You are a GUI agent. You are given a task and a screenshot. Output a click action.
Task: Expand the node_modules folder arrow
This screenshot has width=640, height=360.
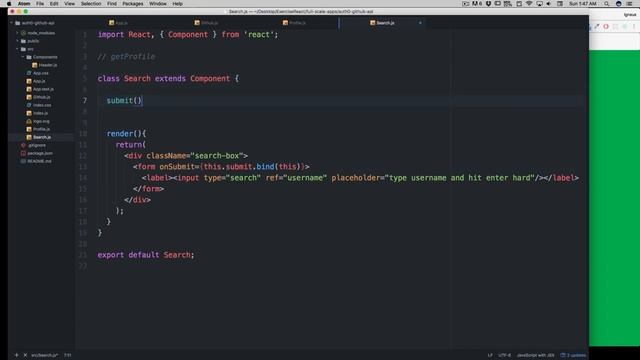17,33
